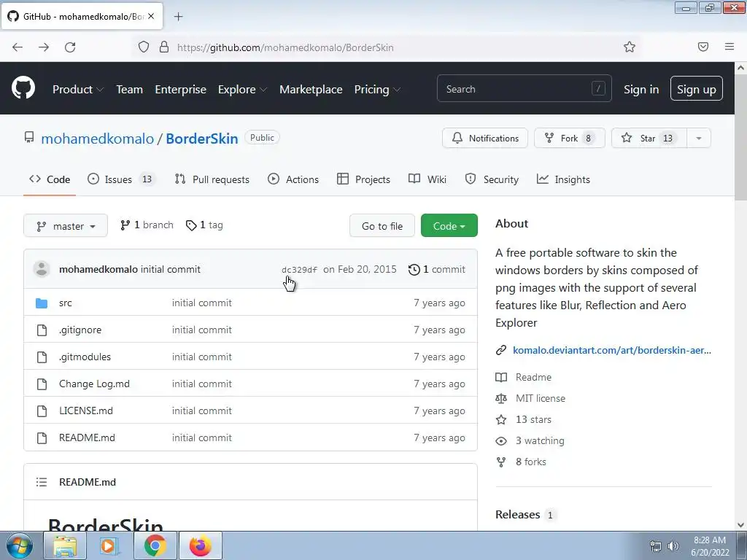The image size is (747, 560).
Task: Open the BorderSkin repository name link
Action: (x=201, y=139)
